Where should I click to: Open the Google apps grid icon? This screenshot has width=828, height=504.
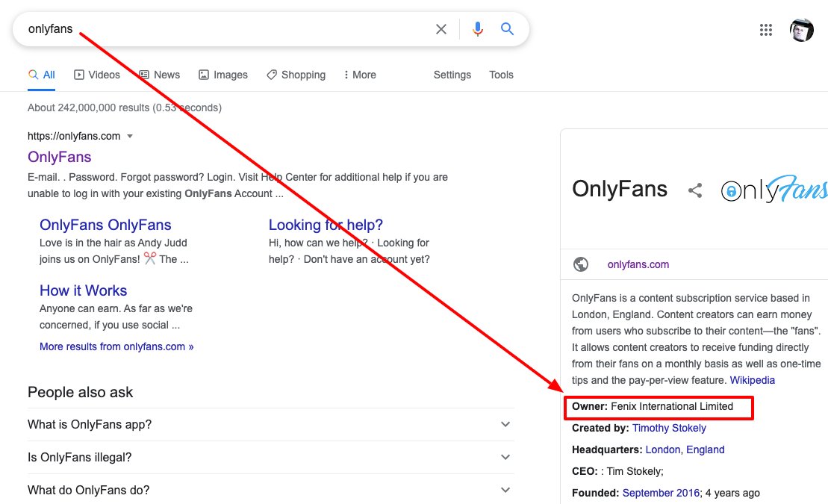tap(766, 30)
